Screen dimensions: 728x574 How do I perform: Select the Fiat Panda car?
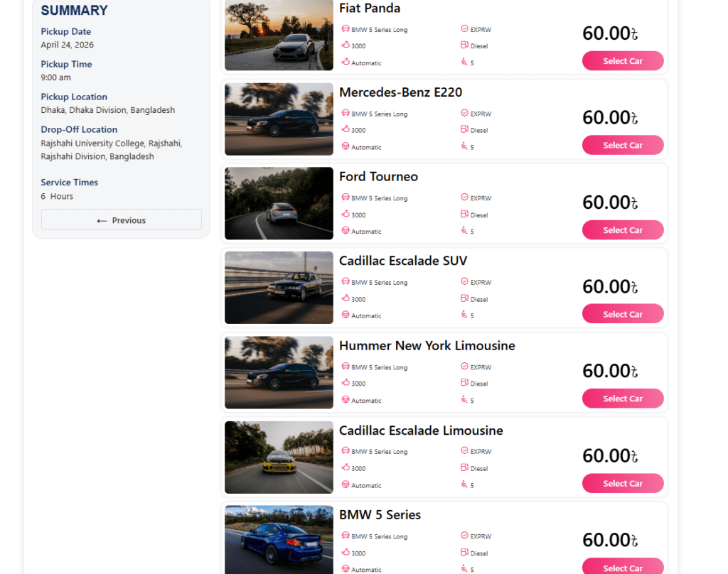pos(623,61)
